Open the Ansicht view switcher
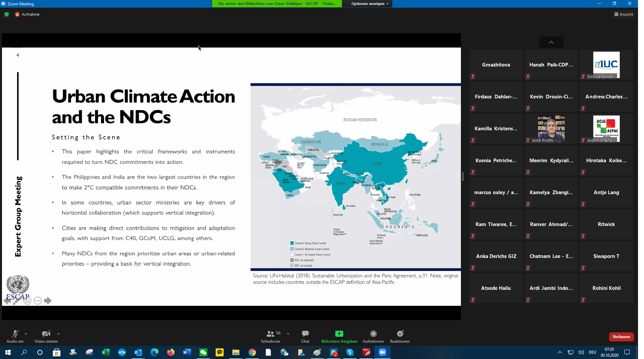This screenshot has height=359, width=644. tap(624, 14)
